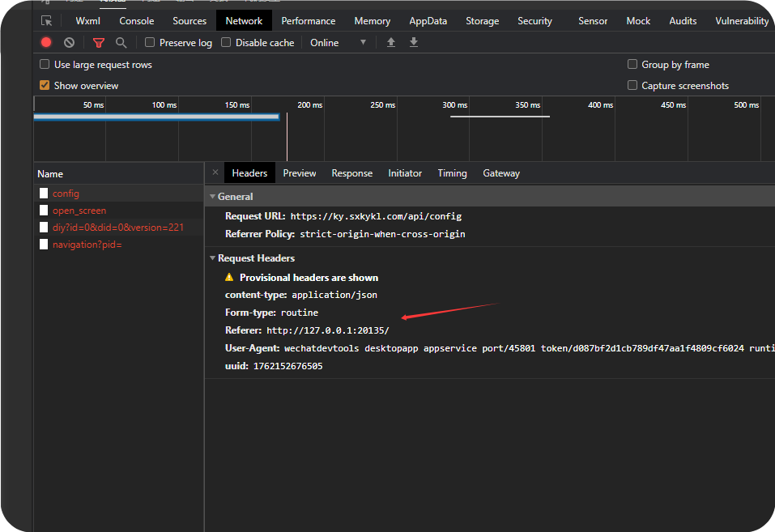Toggle the red filter funnel icon
This screenshot has height=532, width=775.
(99, 42)
